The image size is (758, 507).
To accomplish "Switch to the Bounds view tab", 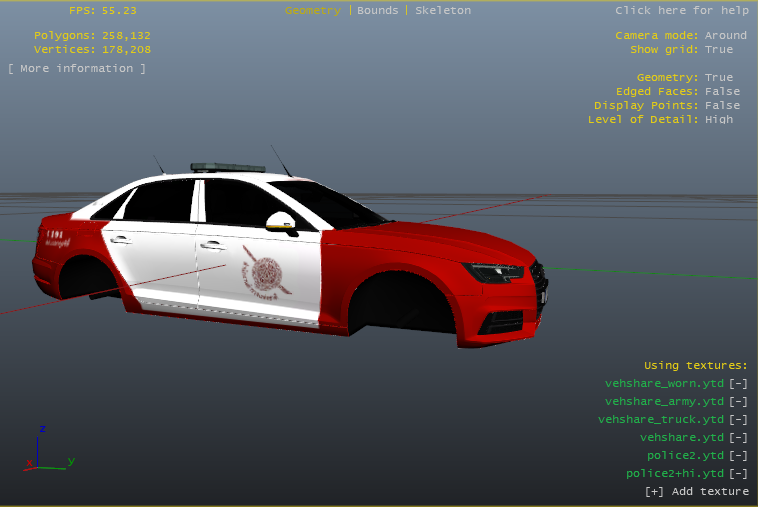I will point(378,11).
